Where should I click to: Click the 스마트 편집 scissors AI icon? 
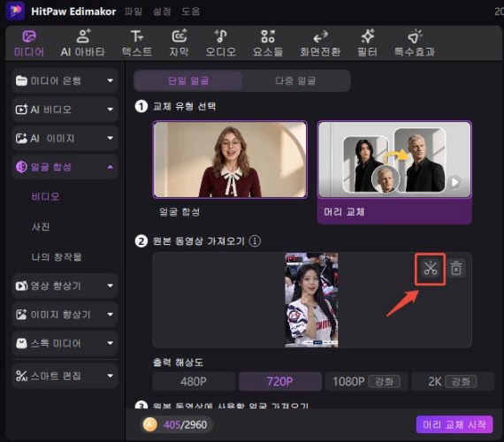tap(21, 376)
